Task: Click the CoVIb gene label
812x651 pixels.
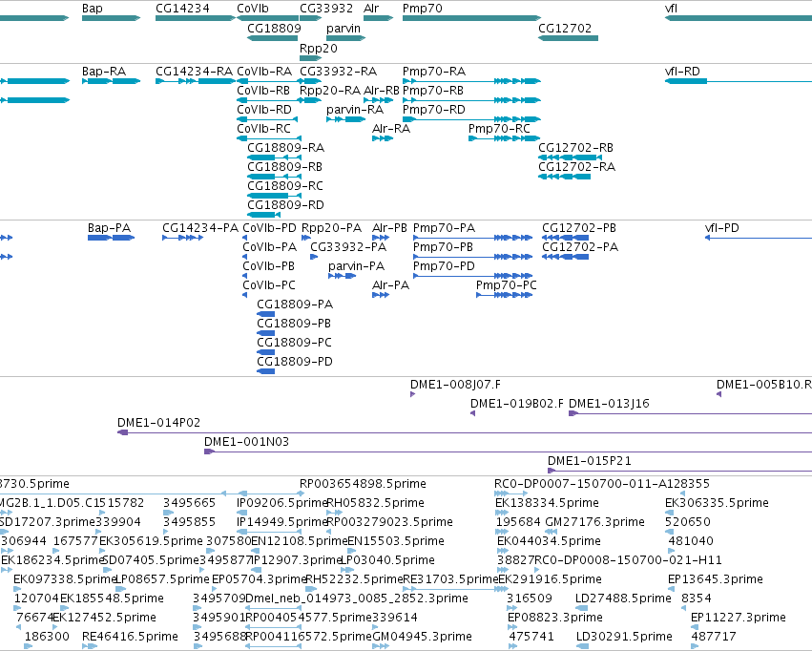Action: point(253,9)
